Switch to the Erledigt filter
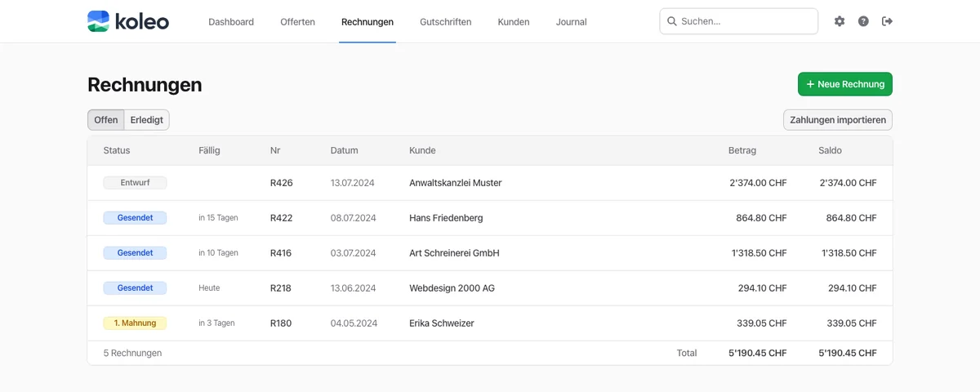The width and height of the screenshot is (980, 392). click(147, 120)
